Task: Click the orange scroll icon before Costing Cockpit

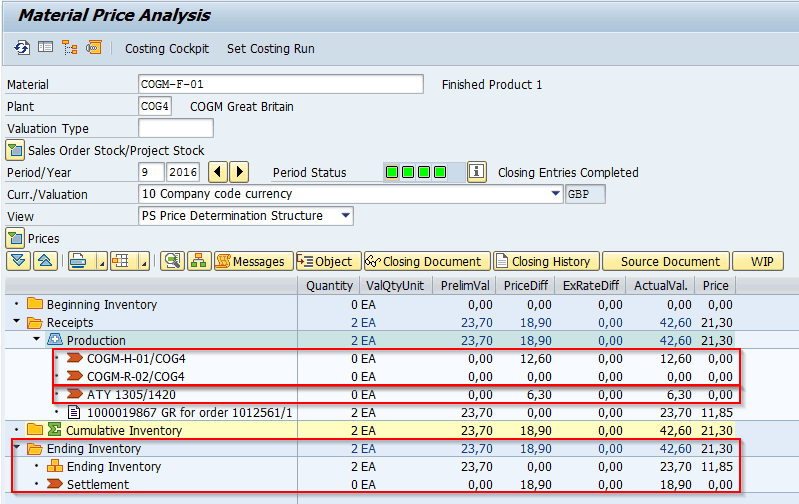Action: click(x=94, y=48)
